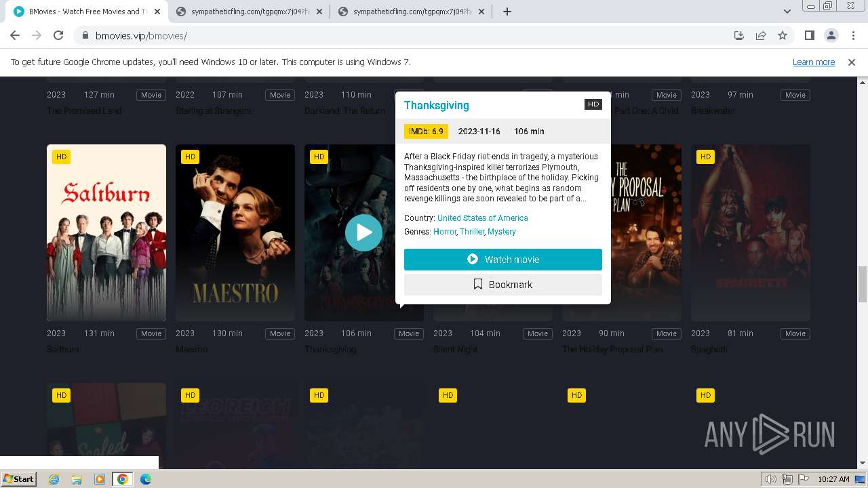Screen dimensions: 868x488
Task: Close the second sympatheticfling tab
Action: (319, 12)
